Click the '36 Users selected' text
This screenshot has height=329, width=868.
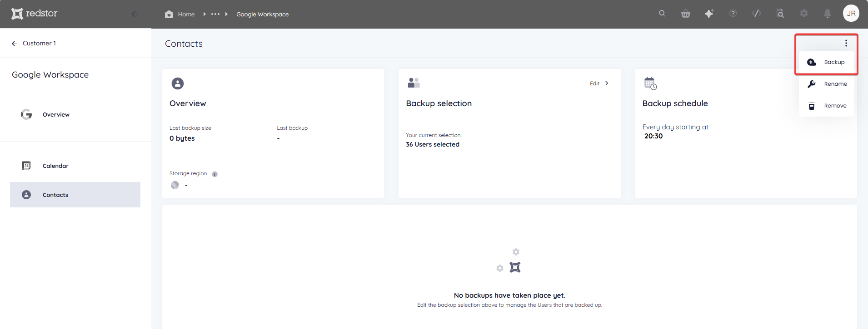click(433, 144)
